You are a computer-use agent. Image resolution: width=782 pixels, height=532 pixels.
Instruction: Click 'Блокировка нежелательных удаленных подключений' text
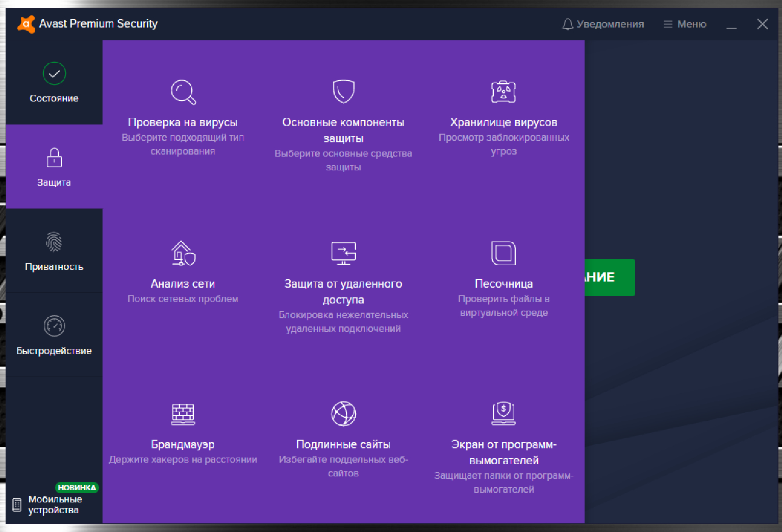click(343, 322)
